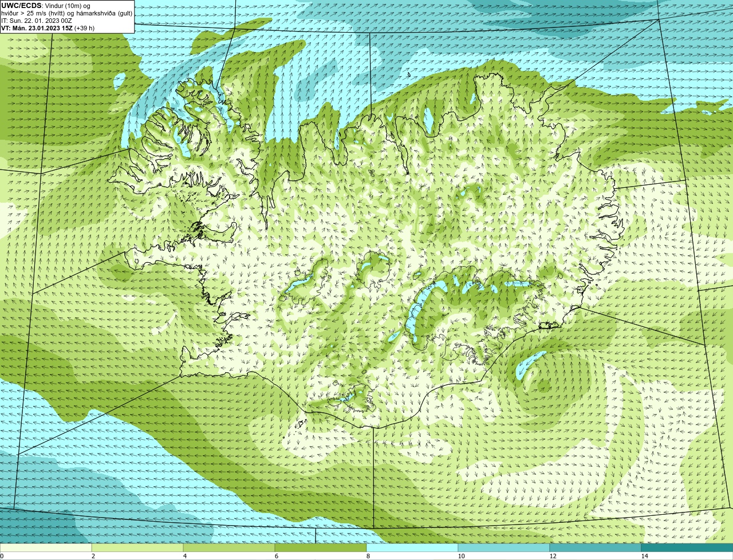Click the dark teal swatch above 14 m/s

(687, 547)
